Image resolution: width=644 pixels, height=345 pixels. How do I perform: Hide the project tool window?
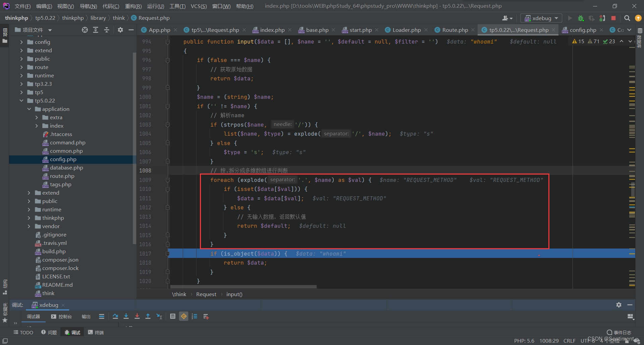click(131, 30)
